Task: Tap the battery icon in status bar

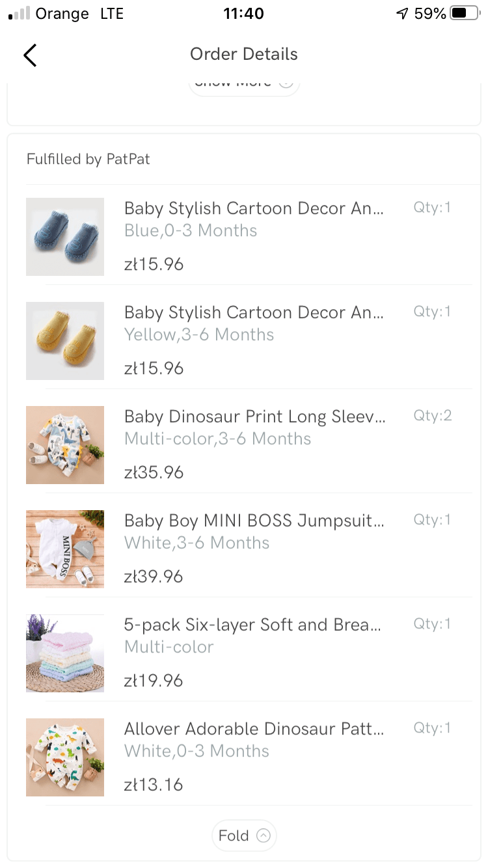Action: click(x=464, y=14)
